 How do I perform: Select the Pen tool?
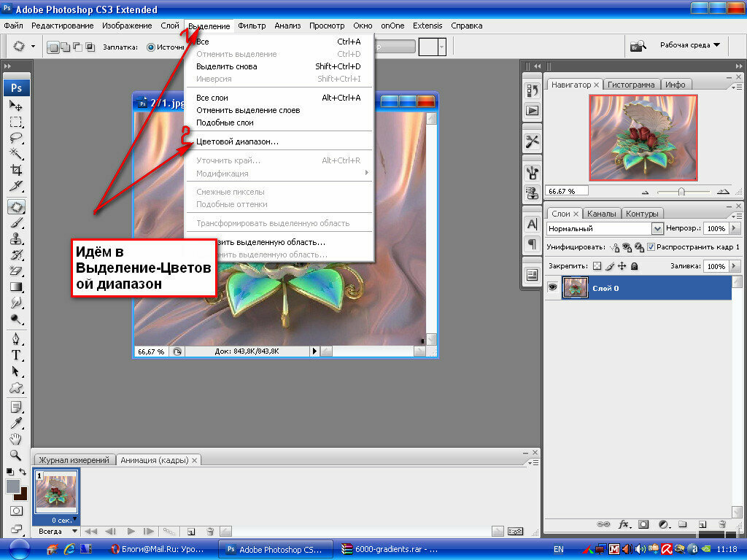(x=16, y=339)
